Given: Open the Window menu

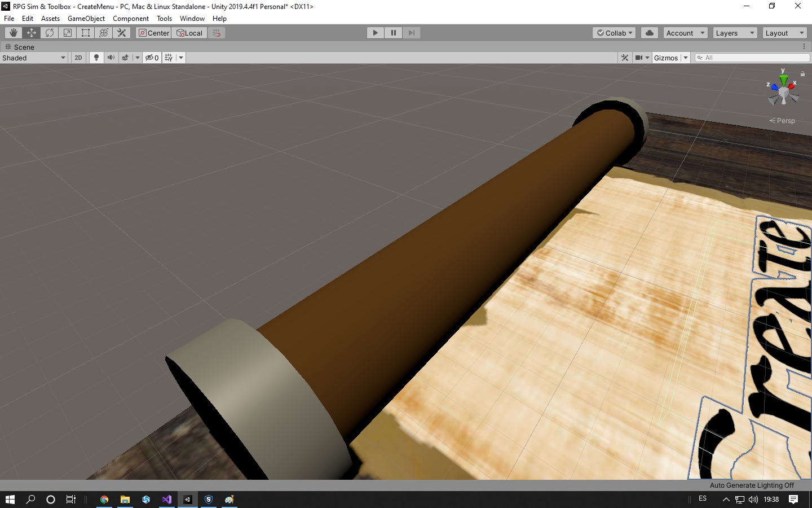Looking at the screenshot, I should 192,18.
